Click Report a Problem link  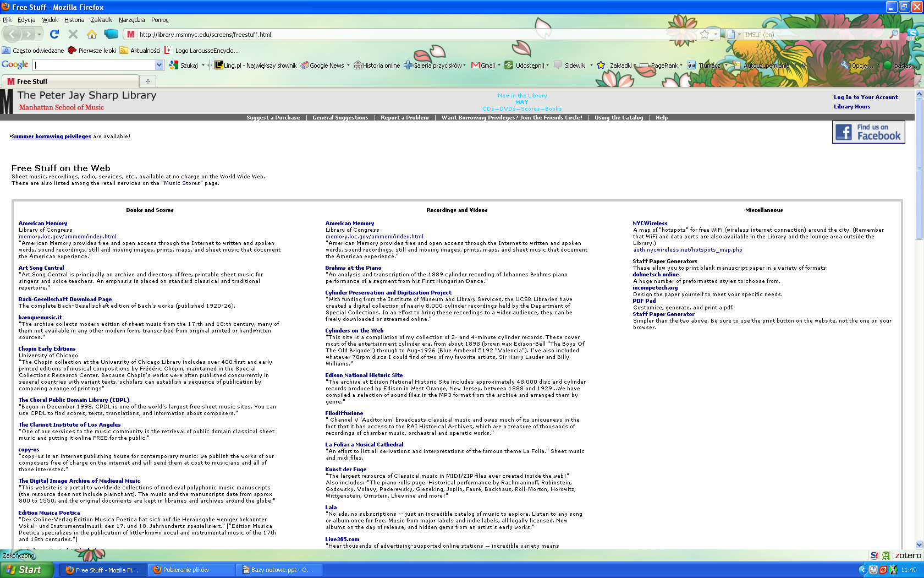405,117
